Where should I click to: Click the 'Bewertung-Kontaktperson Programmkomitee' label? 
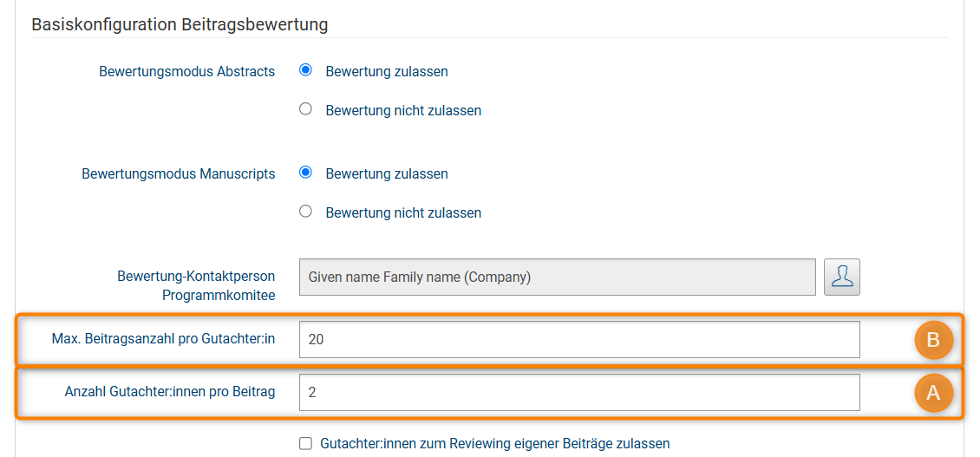196,285
